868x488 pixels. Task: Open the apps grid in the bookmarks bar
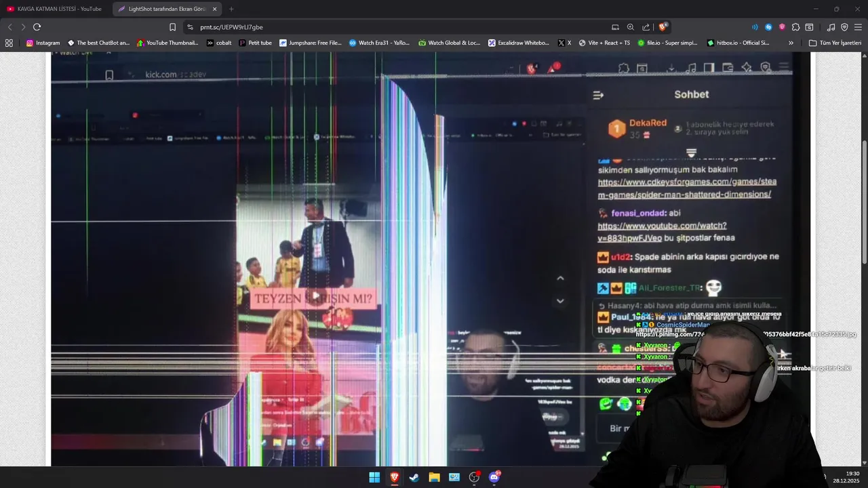9,43
